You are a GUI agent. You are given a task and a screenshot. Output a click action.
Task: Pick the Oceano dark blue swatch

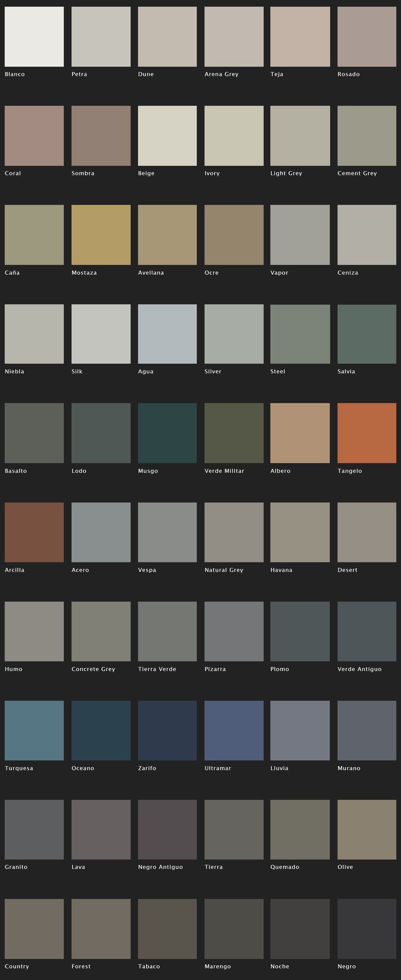pyautogui.click(x=101, y=730)
